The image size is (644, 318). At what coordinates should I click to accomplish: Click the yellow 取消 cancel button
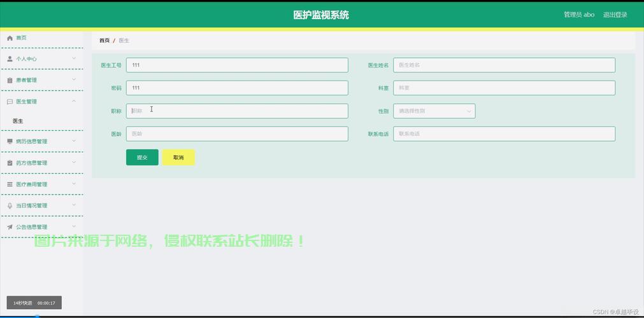click(178, 157)
